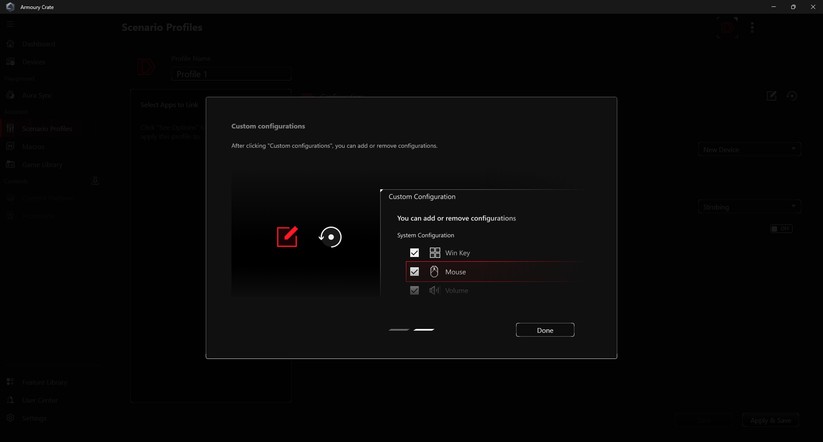
Task: Click the "System Configuration" label
Action: pyautogui.click(x=425, y=235)
